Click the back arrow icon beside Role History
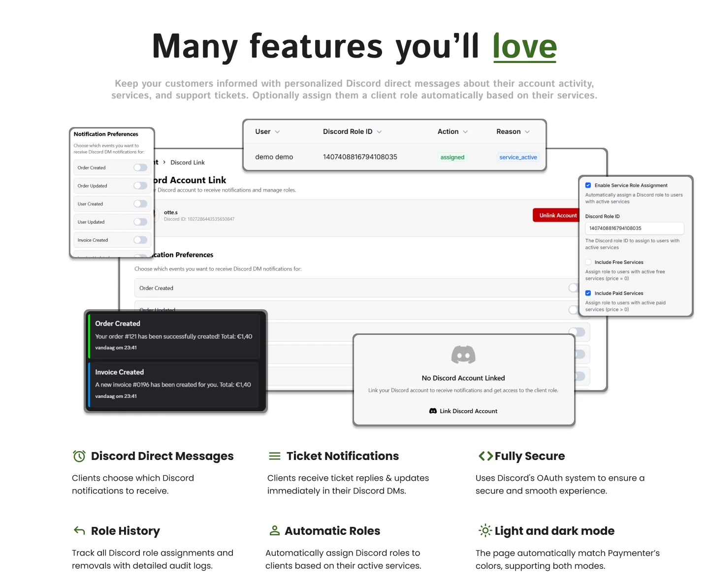This screenshot has width=709, height=588. coord(79,530)
